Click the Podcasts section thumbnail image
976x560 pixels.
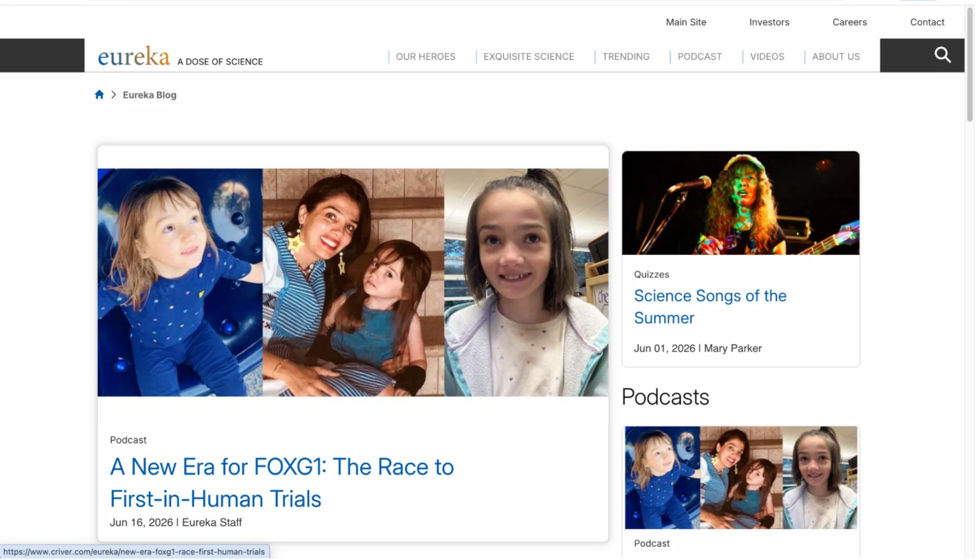742,478
